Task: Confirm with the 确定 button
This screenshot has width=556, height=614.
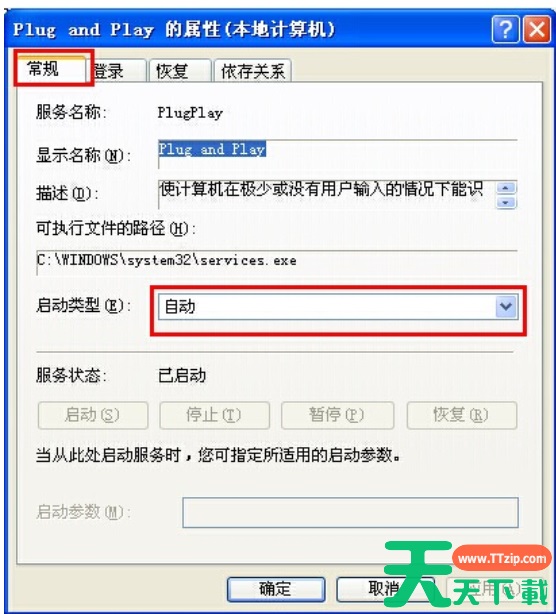Action: (x=276, y=589)
